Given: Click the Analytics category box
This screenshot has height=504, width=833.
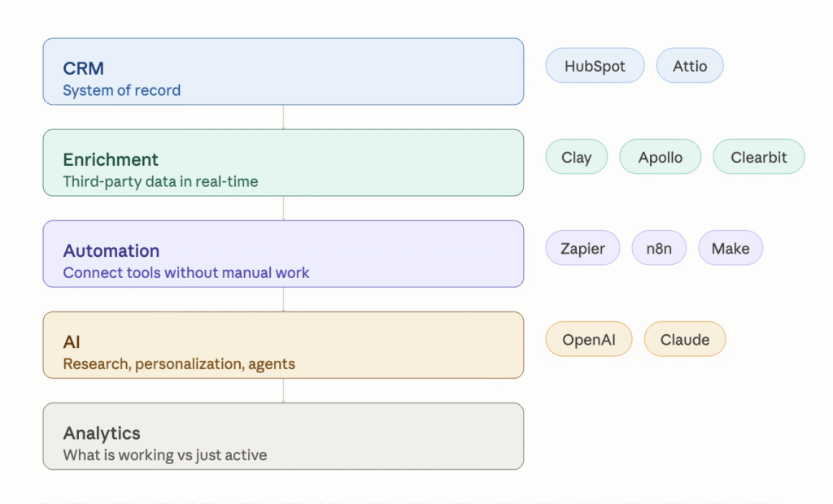Looking at the screenshot, I should [x=283, y=436].
